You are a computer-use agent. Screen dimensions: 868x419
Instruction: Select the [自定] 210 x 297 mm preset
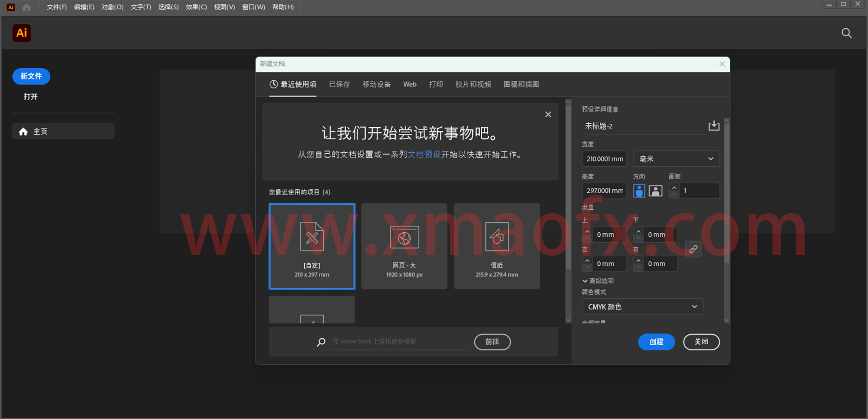tap(312, 246)
